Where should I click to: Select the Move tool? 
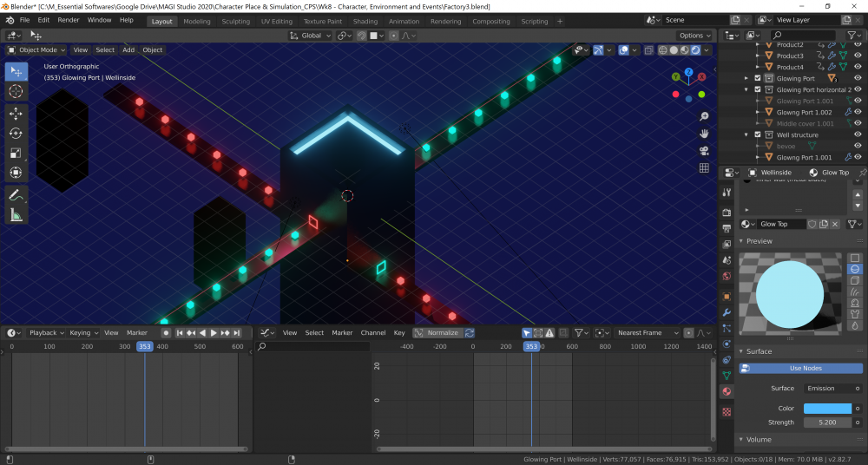16,114
